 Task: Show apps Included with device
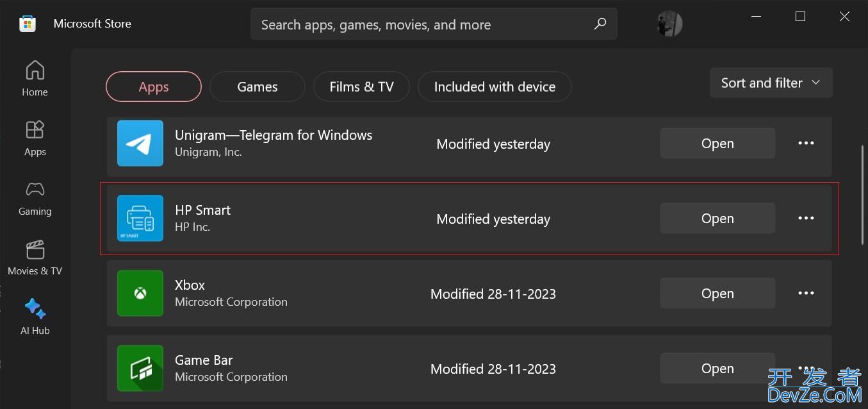(495, 87)
